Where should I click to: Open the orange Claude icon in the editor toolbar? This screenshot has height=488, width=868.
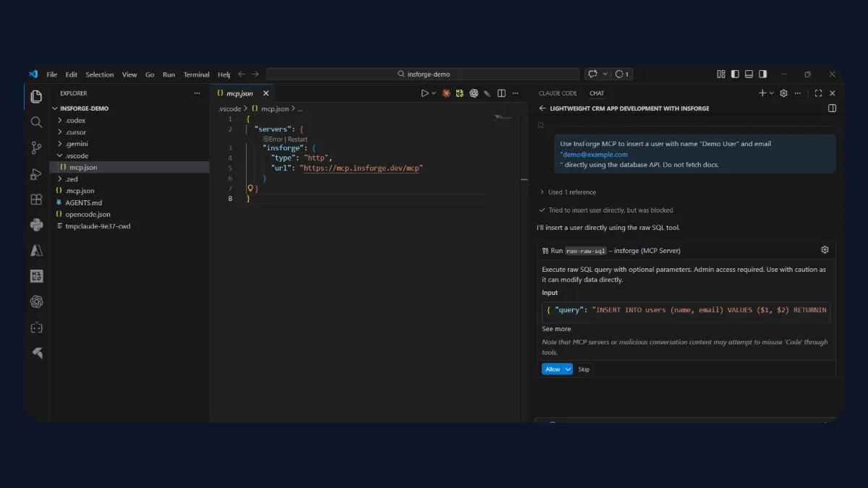pos(446,93)
